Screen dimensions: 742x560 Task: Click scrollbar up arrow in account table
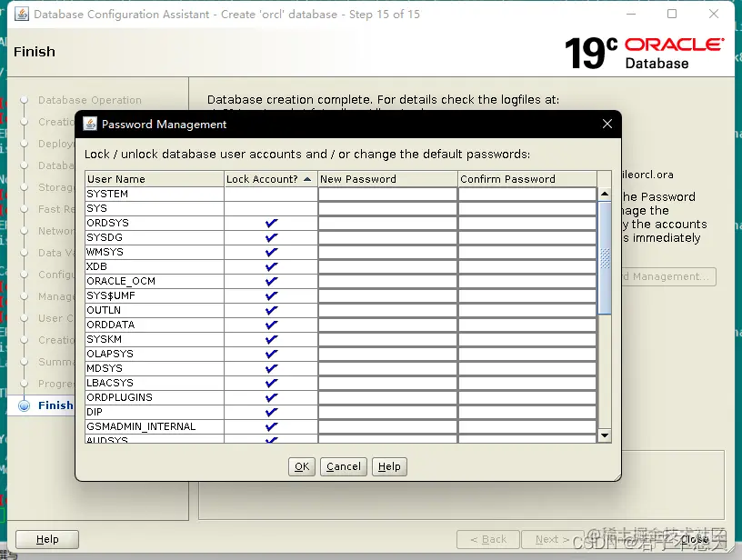coord(605,194)
